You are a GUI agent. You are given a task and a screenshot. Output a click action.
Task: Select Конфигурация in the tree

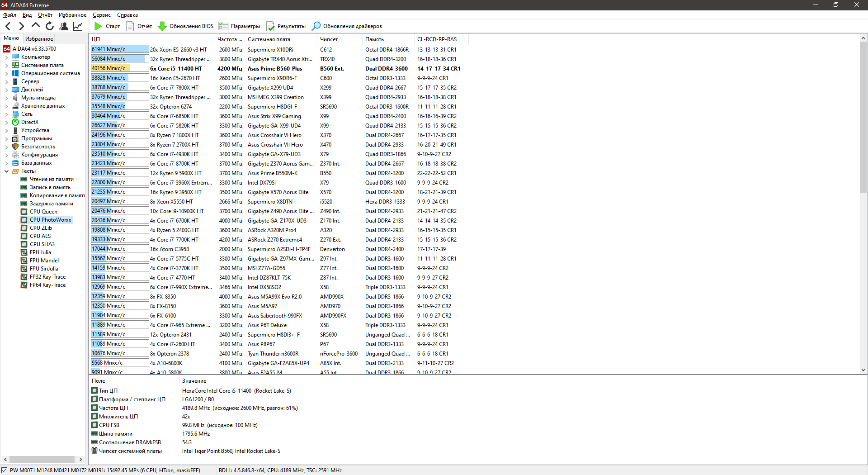pos(39,155)
